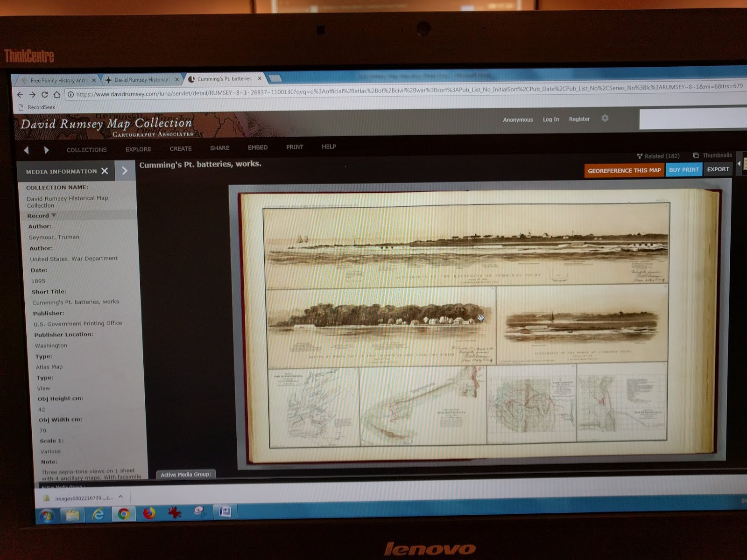Image resolution: width=747 pixels, height=560 pixels.
Task: Open the browser home icon
Action: [x=56, y=95]
